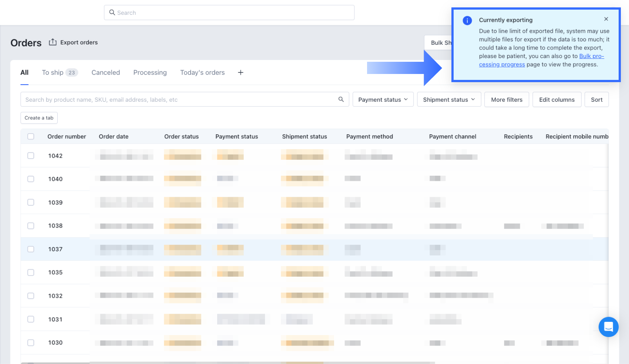Viewport: 629px width, 364px height.
Task: Open the More filters button
Action: click(x=507, y=100)
